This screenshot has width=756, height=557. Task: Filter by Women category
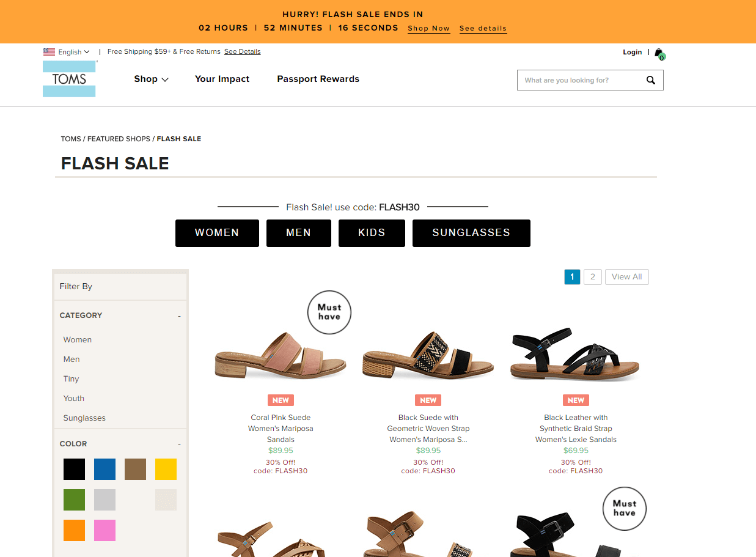[x=78, y=339]
